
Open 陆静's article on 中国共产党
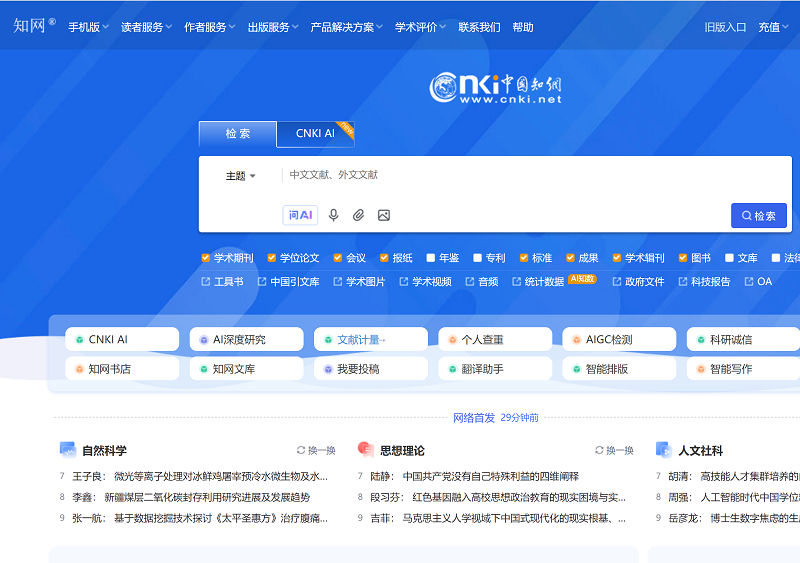(474, 476)
